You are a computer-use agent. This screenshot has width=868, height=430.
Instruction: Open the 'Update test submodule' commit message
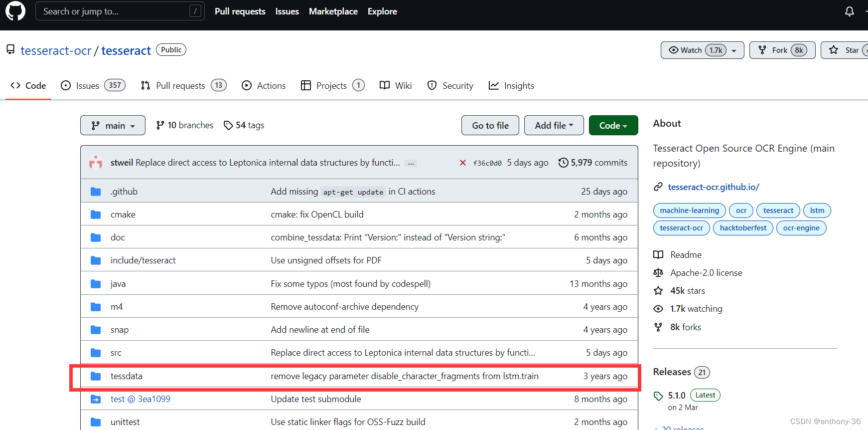pyautogui.click(x=316, y=399)
